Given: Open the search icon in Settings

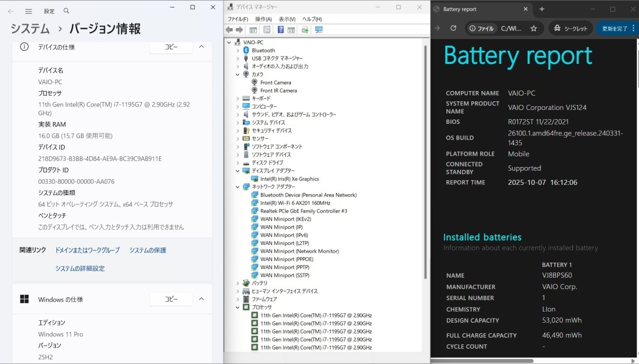Looking at the screenshot, I should click(67, 11).
